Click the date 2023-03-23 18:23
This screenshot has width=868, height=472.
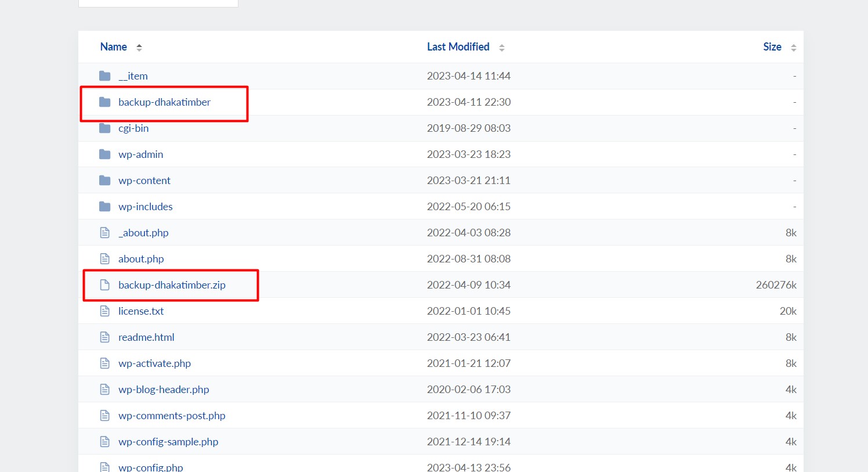point(469,154)
